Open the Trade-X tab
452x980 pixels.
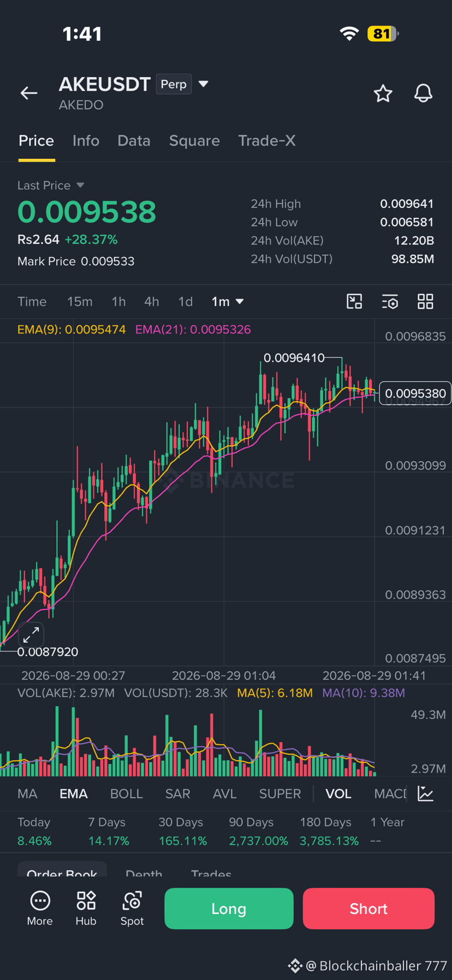point(267,141)
